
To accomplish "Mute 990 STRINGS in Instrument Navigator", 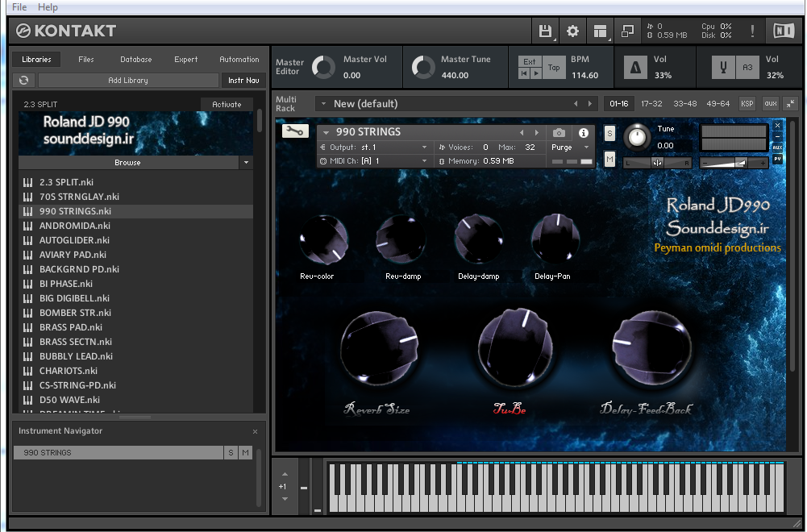I will click(x=246, y=453).
